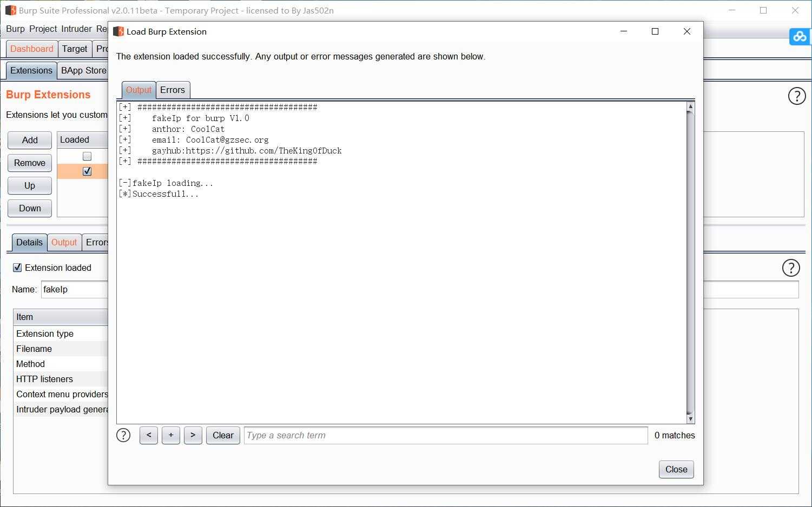
Task: Click the Burp Suite icon in main title bar
Action: pos(11,10)
